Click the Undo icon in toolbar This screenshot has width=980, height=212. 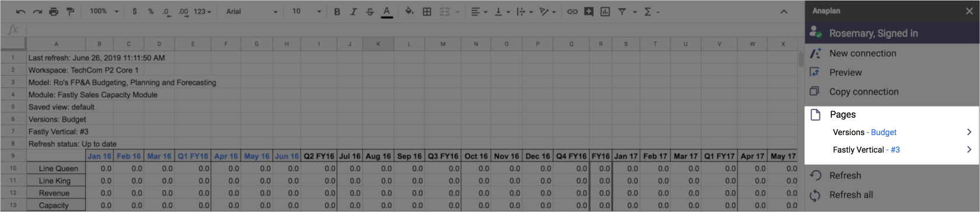21,12
